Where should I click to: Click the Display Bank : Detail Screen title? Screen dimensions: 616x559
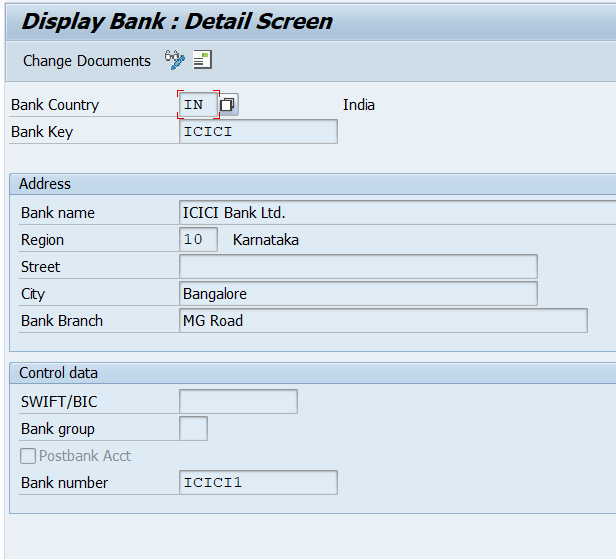pyautogui.click(x=177, y=21)
